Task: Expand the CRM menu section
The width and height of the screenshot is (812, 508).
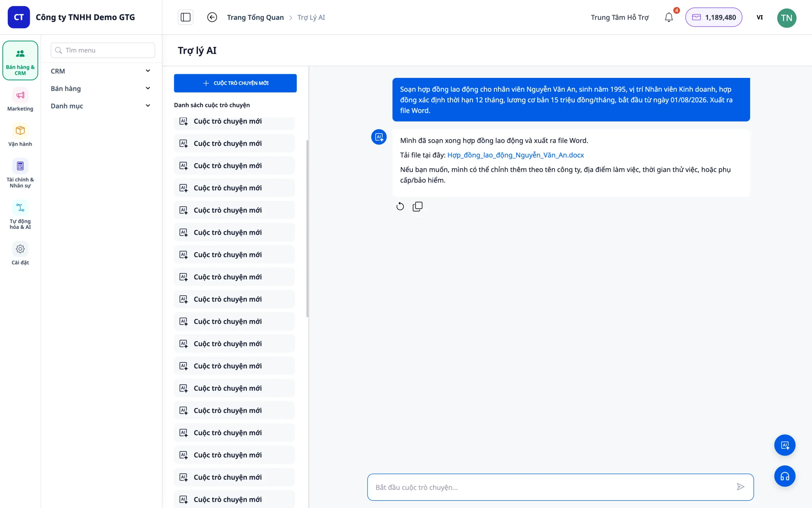Action: click(x=100, y=71)
